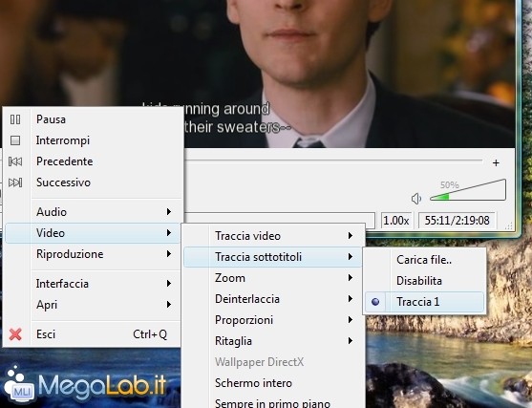Click the Pausa icon in context menu
This screenshot has width=532, height=408.
(x=15, y=119)
